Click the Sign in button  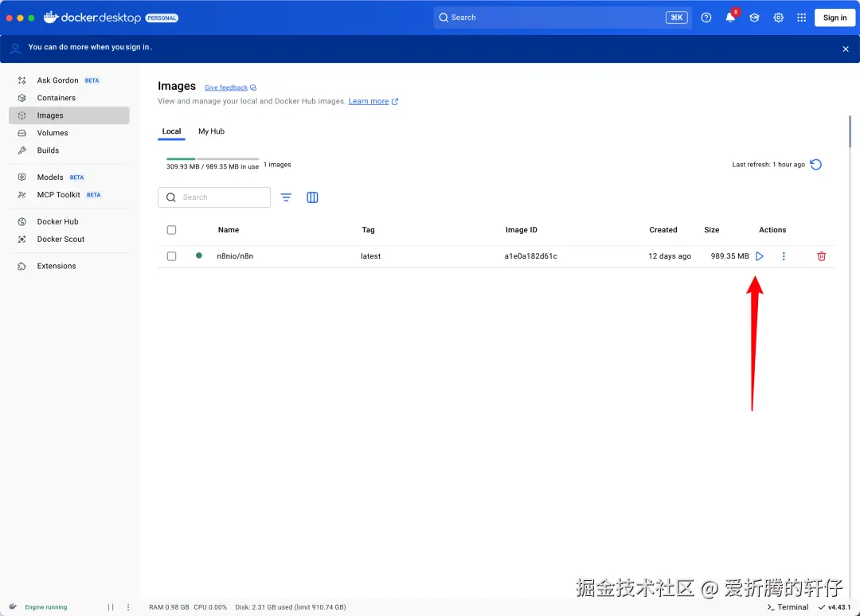[x=834, y=17]
